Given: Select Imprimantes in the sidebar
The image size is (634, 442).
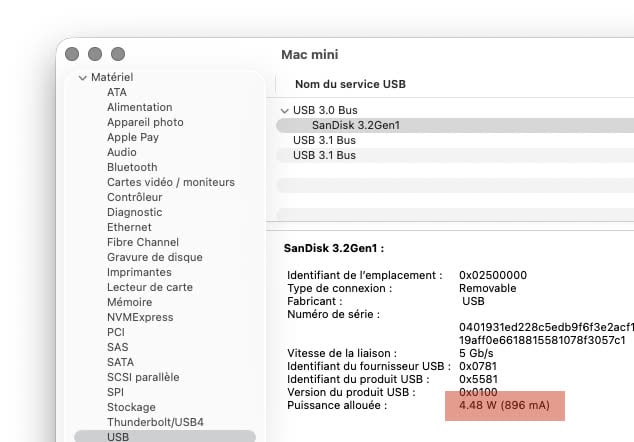Looking at the screenshot, I should click(139, 272).
